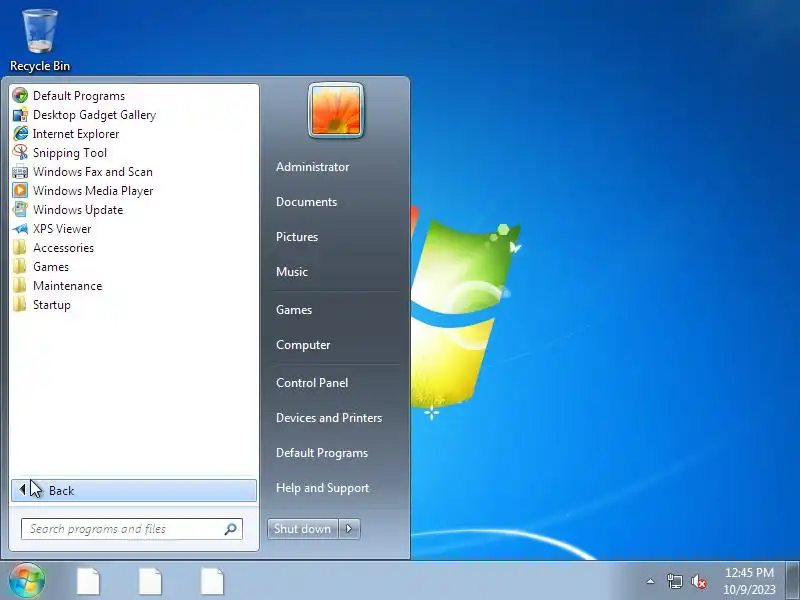Screen dimensions: 800x600
Task: Open Devices and Printers
Action: tap(329, 418)
